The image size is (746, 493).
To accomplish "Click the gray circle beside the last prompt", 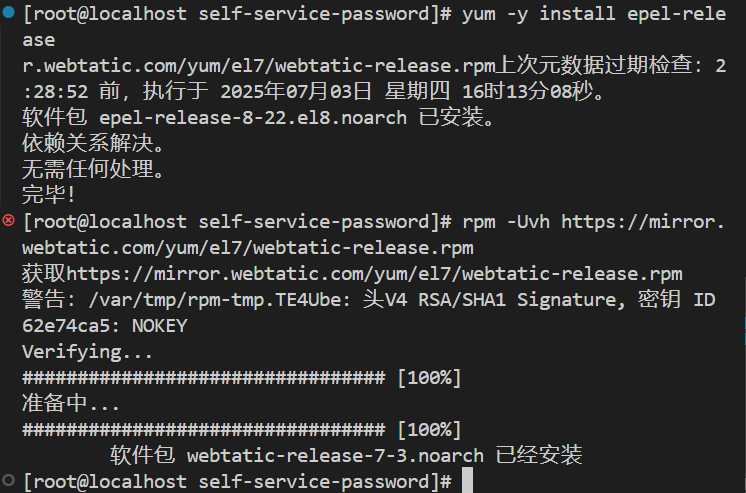I will pyautogui.click(x=9, y=480).
